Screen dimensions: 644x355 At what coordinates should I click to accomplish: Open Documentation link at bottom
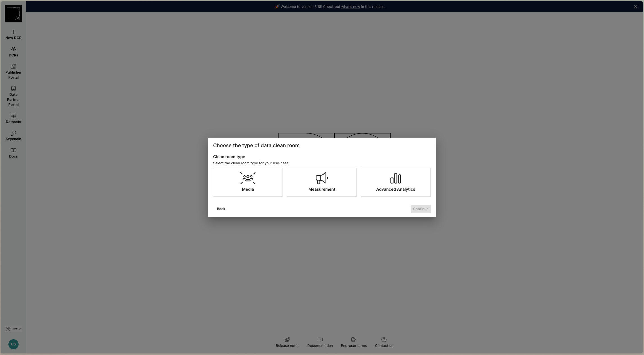tap(320, 342)
